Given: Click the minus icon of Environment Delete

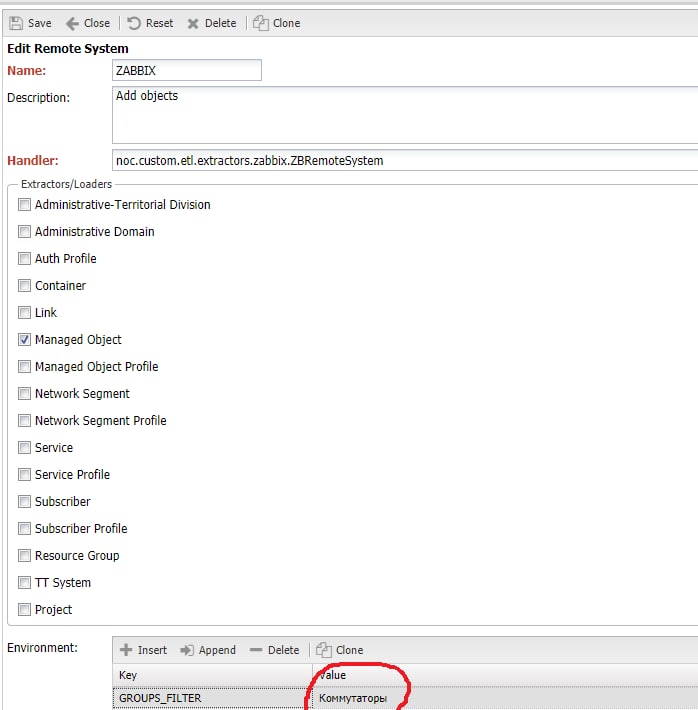Looking at the screenshot, I should point(256,650).
